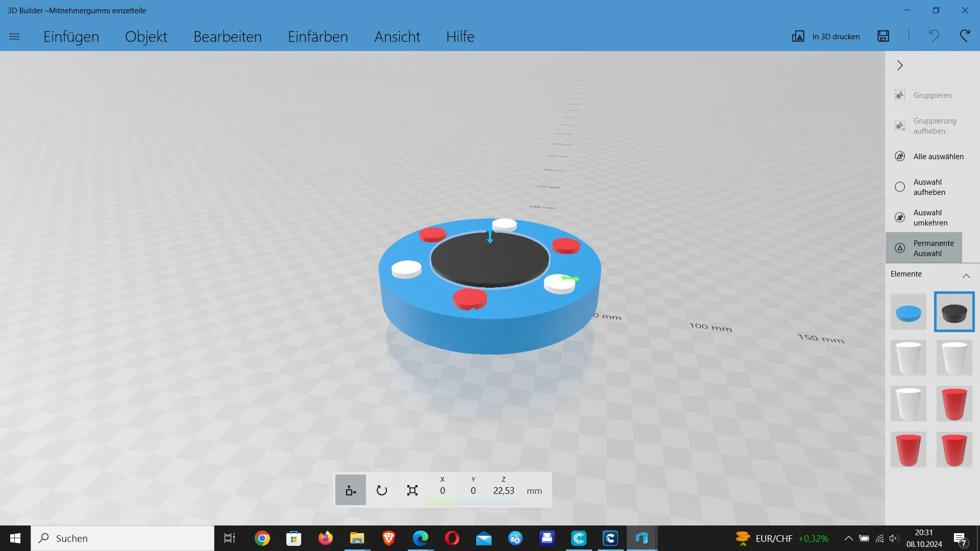Collapse the right side panel chevron
The image size is (980, 551).
[900, 65]
